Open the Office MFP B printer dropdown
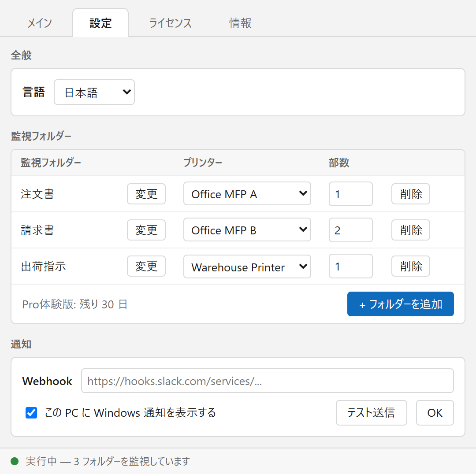Screen dimensions: 476x474 (x=247, y=230)
